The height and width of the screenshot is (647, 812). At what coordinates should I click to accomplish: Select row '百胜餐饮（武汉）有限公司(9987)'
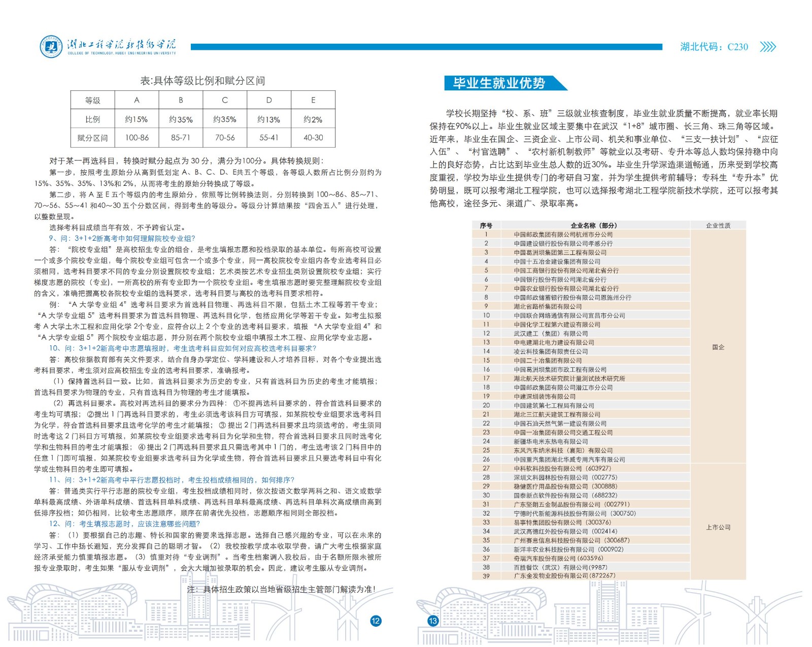click(581, 567)
